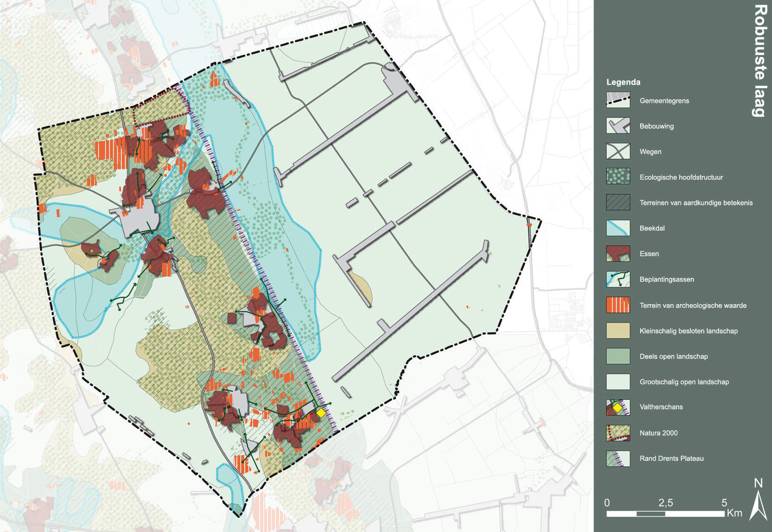This screenshot has width=772, height=532.
Task: Click the 'Bebouwing' label
Action: pyautogui.click(x=657, y=126)
